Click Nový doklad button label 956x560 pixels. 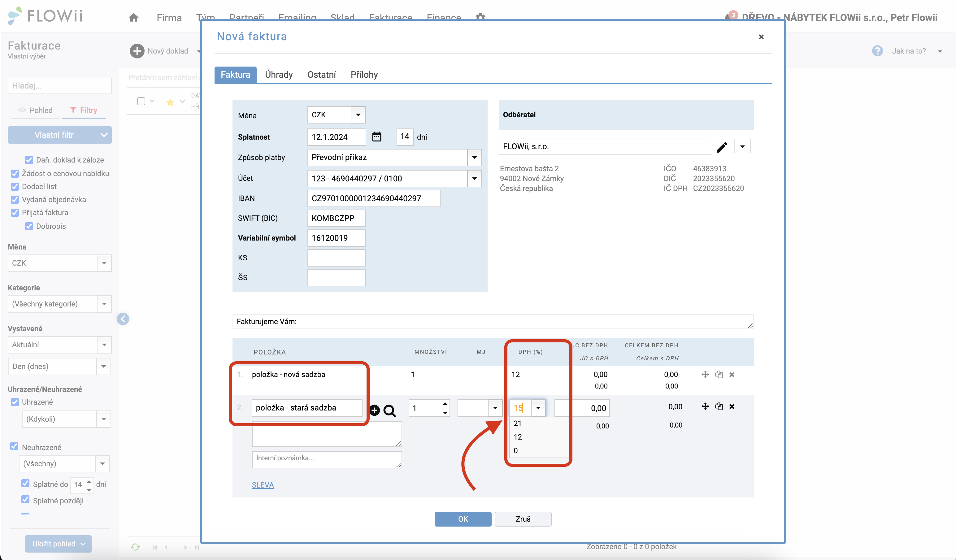[168, 51]
